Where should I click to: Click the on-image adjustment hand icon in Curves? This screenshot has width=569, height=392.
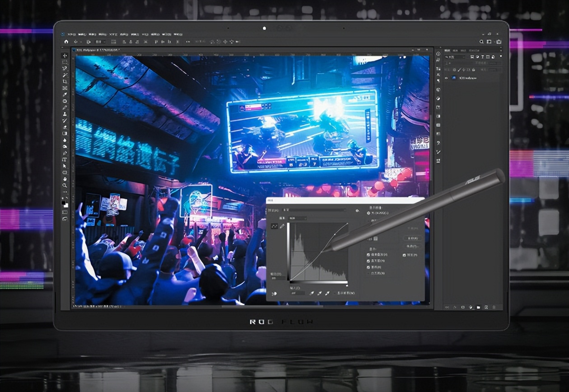(x=274, y=294)
